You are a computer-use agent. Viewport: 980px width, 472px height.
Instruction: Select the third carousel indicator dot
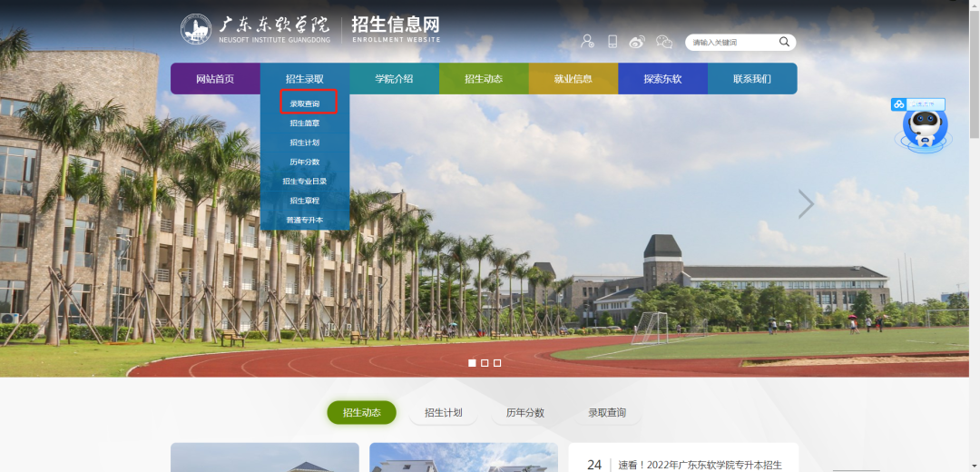coord(497,363)
